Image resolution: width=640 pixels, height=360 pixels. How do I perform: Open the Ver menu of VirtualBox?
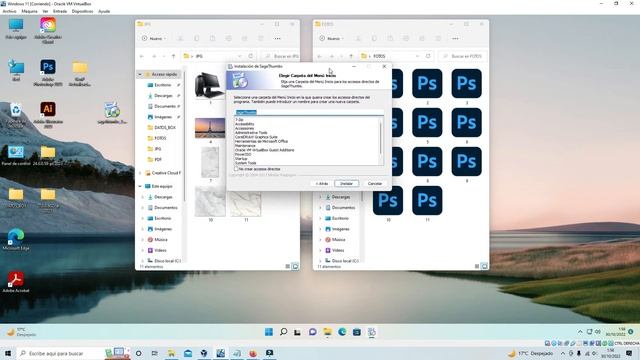45,11
